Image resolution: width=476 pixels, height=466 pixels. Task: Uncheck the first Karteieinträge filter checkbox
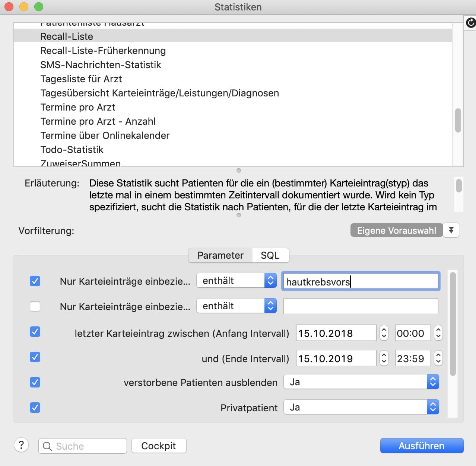point(35,281)
